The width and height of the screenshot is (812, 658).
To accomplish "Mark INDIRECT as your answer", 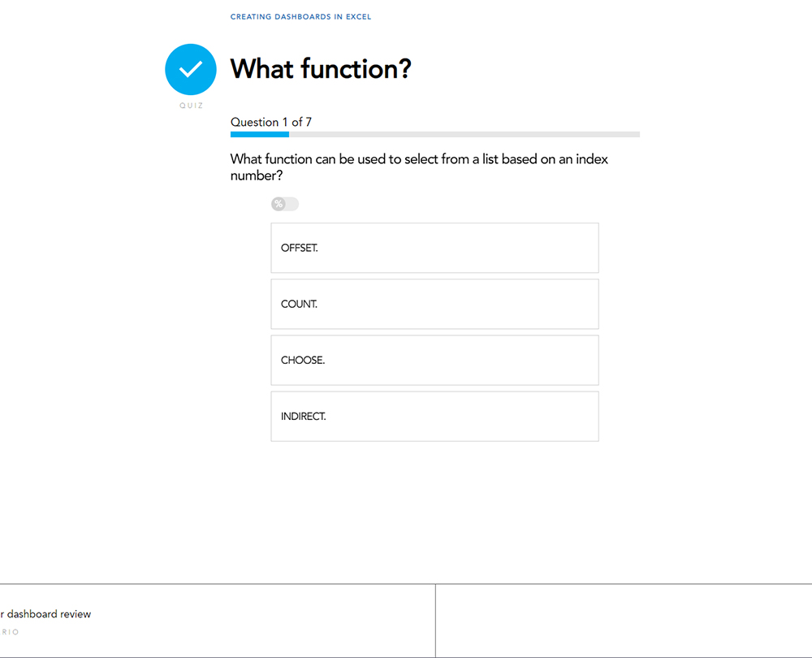I will pos(434,416).
